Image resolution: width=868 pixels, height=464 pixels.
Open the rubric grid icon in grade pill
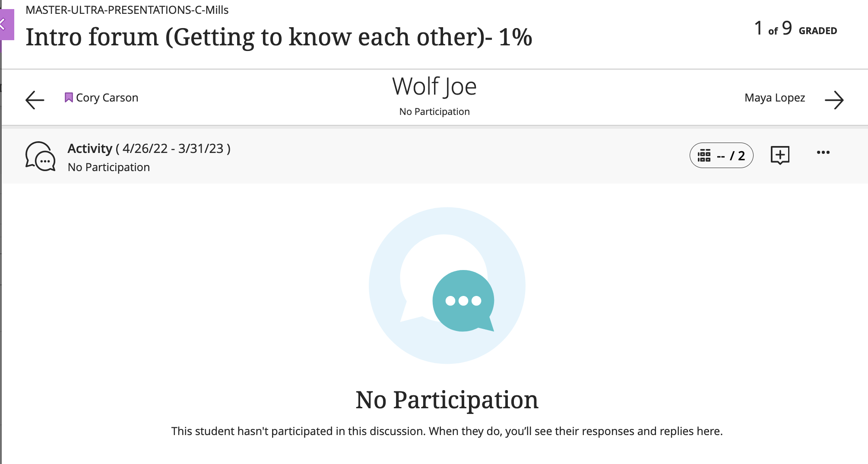704,156
